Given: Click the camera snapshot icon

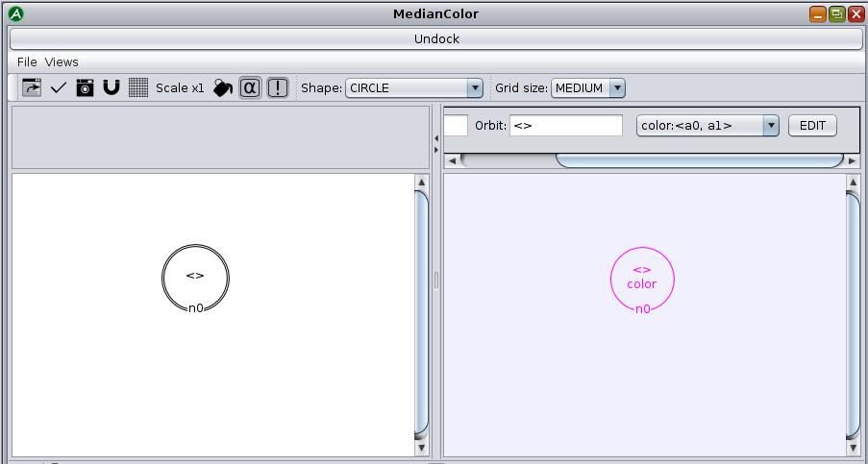Looking at the screenshot, I should tap(85, 87).
